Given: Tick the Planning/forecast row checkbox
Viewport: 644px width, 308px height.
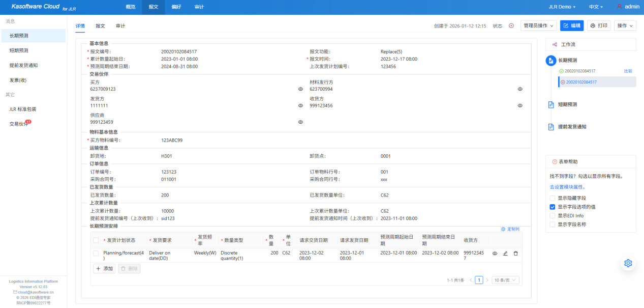Looking at the screenshot, I should pyautogui.click(x=96, y=253).
